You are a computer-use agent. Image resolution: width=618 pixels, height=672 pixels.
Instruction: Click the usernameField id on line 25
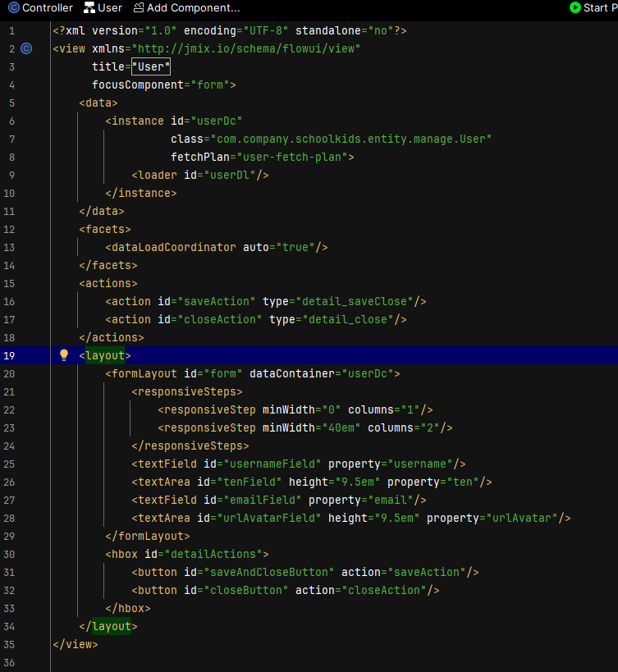pos(272,464)
